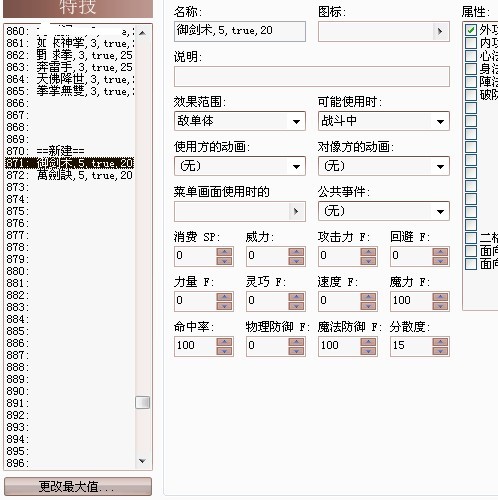Click the 名称 name input field
The width and height of the screenshot is (498, 500).
click(x=240, y=31)
